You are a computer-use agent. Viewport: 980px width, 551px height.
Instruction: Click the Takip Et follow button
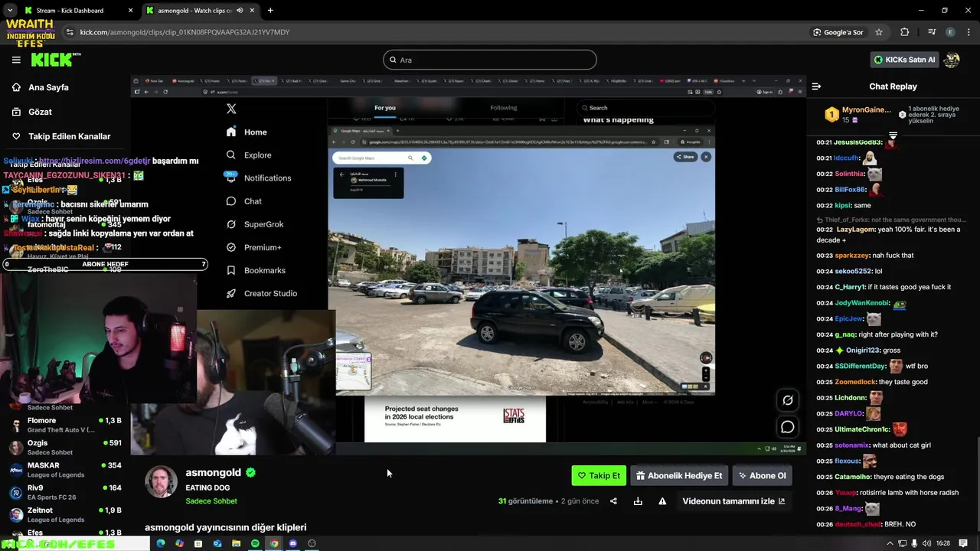pos(599,475)
